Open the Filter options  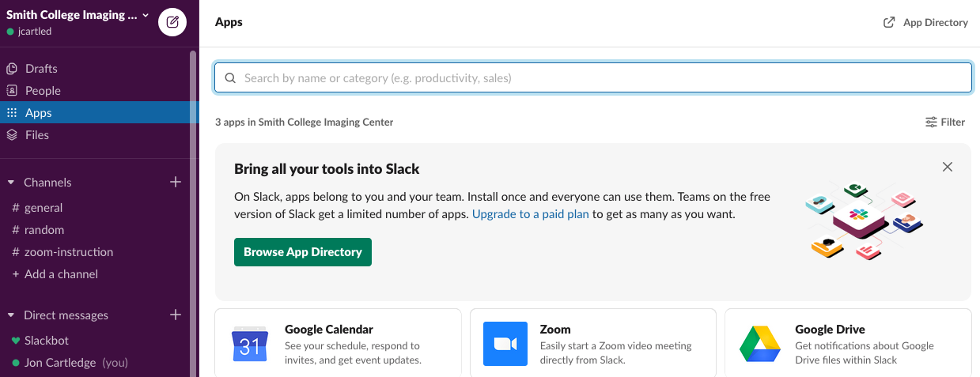[x=945, y=123]
